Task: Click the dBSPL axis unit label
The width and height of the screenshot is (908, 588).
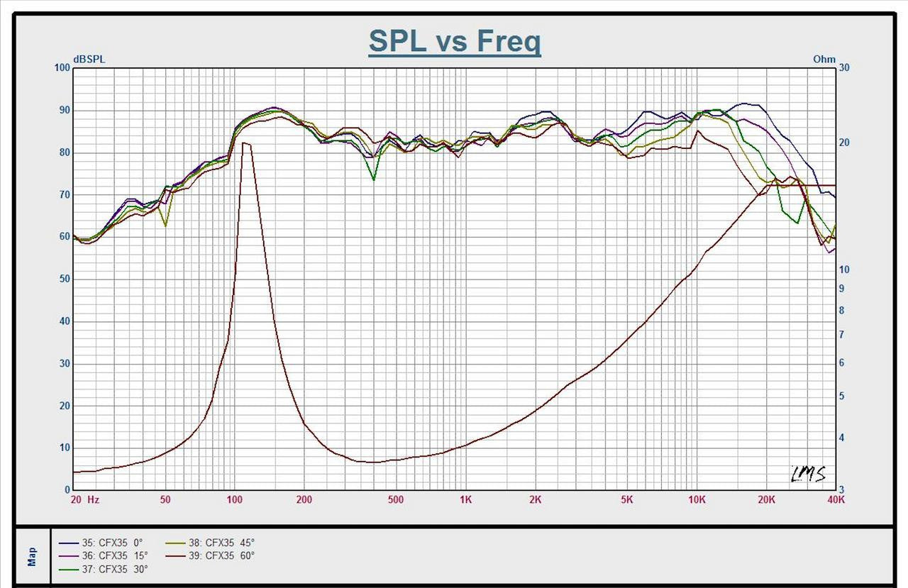Action: (89, 60)
